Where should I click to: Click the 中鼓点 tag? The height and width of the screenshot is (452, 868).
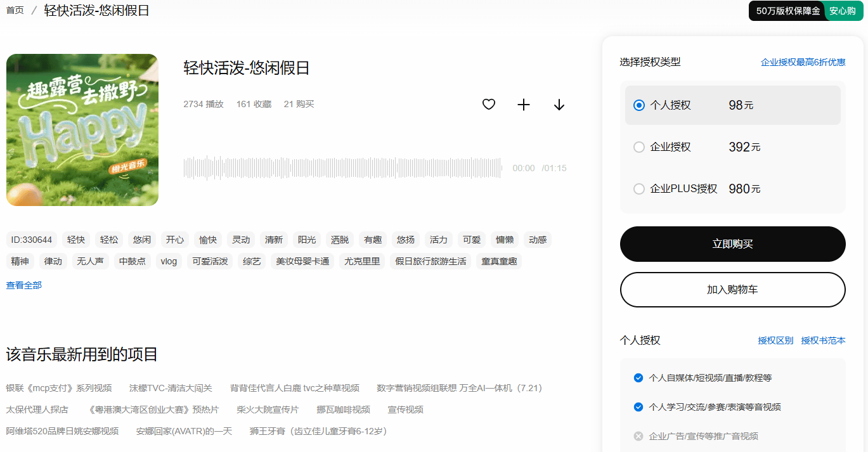click(x=133, y=261)
